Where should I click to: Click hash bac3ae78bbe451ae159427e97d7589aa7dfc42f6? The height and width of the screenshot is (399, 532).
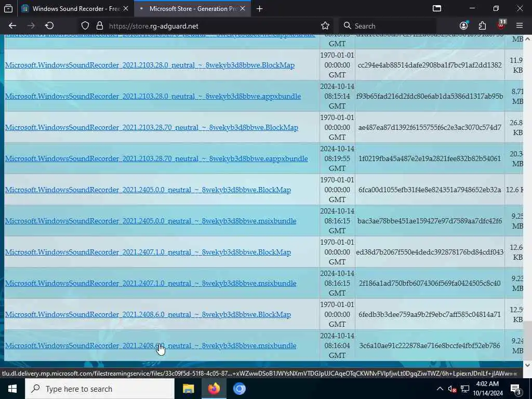430,221
